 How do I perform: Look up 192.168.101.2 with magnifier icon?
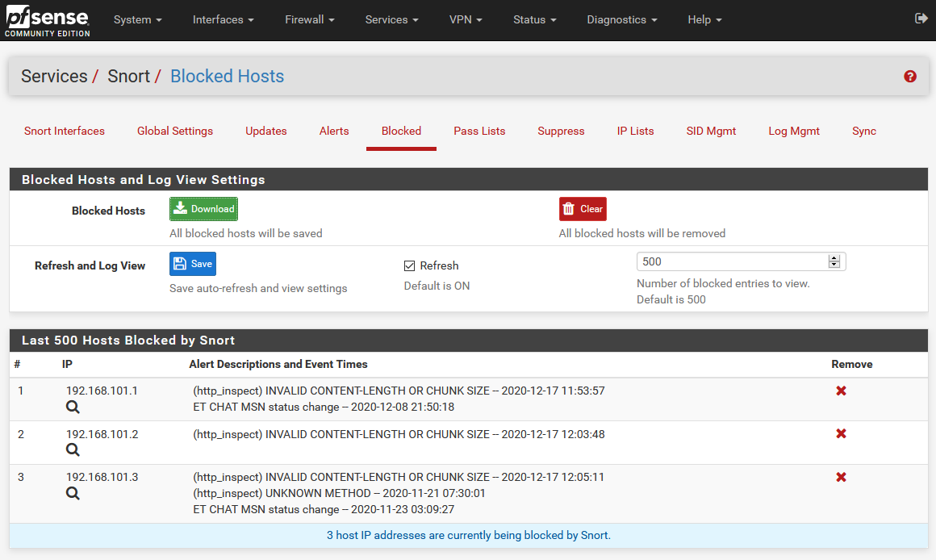pos(73,450)
